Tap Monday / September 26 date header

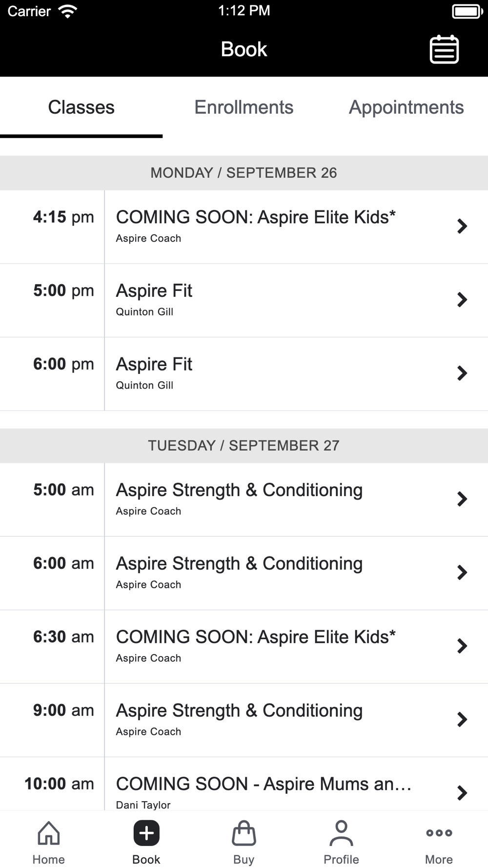pos(244,173)
